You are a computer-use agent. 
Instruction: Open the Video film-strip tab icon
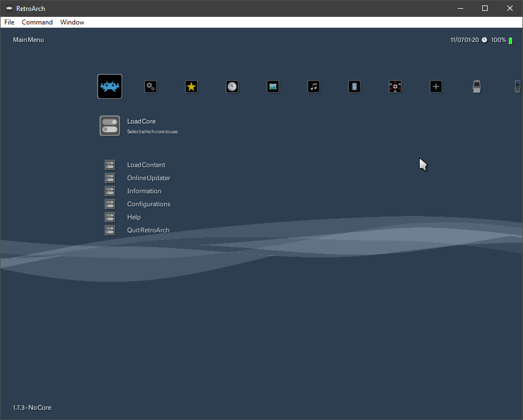coord(354,87)
